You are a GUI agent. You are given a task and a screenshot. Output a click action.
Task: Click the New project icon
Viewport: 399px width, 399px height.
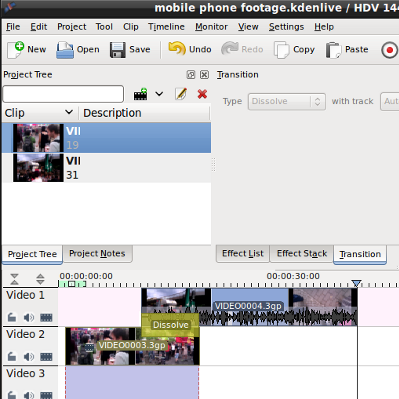click(15, 50)
